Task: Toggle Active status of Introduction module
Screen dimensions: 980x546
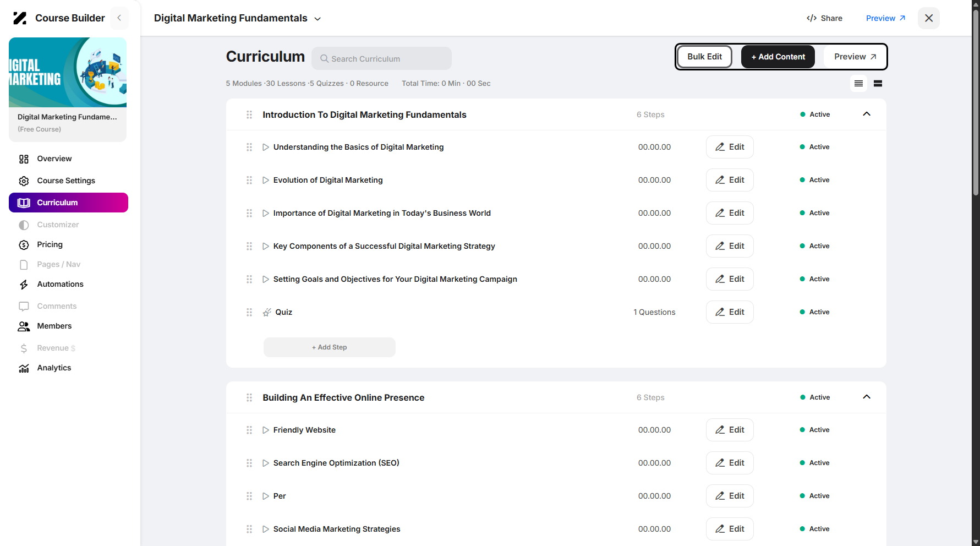Action: point(815,114)
